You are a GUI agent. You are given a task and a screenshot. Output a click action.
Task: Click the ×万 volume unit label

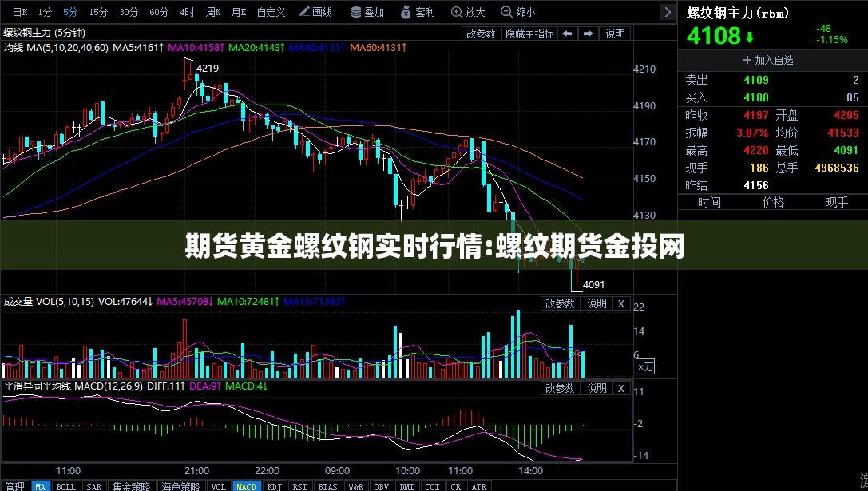tap(645, 366)
